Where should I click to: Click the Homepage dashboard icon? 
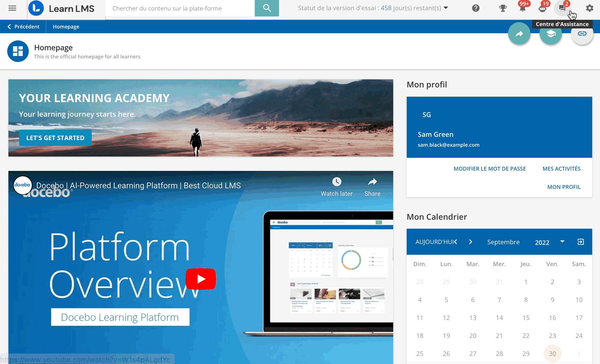tap(18, 51)
